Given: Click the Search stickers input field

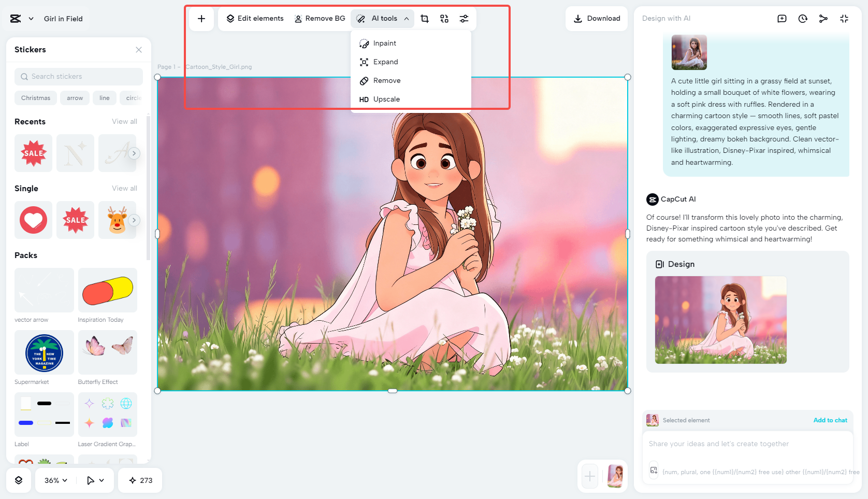Looking at the screenshot, I should (x=78, y=76).
